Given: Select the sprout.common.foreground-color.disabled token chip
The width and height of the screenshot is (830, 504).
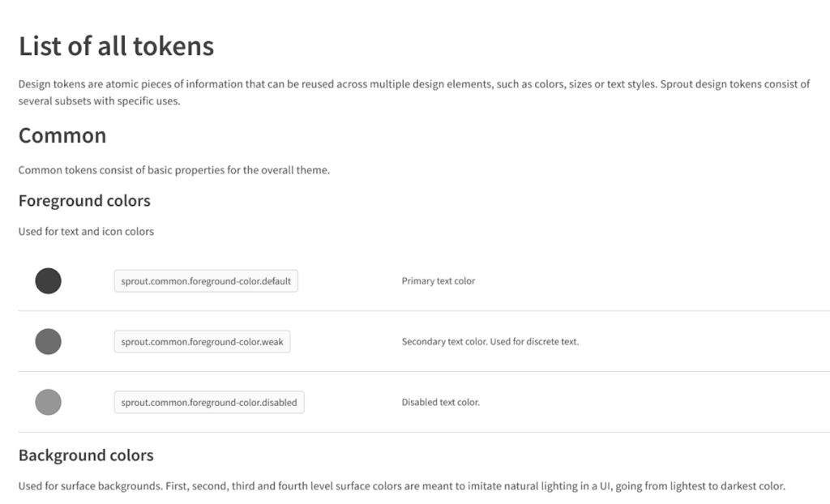Looking at the screenshot, I should tap(209, 402).
